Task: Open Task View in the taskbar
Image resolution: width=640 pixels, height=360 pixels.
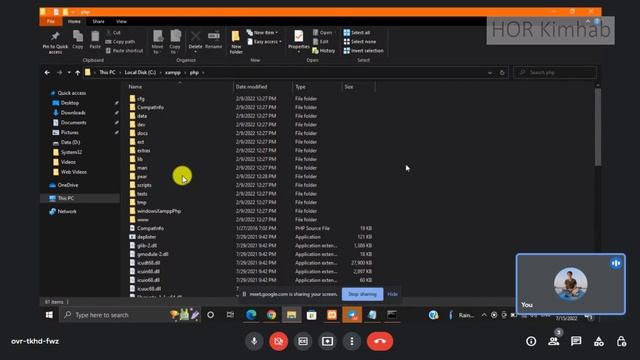Action: coord(230,315)
